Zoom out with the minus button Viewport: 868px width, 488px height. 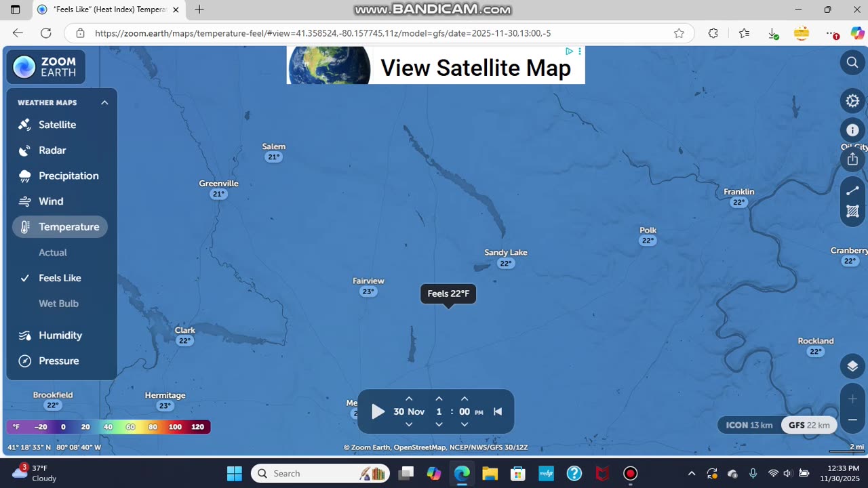click(852, 420)
